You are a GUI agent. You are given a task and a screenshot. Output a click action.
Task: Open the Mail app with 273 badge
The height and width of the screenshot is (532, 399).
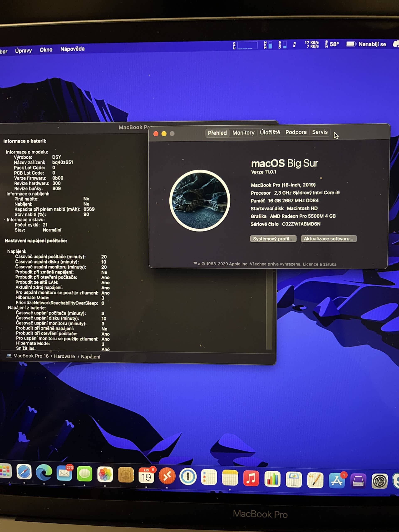click(64, 473)
